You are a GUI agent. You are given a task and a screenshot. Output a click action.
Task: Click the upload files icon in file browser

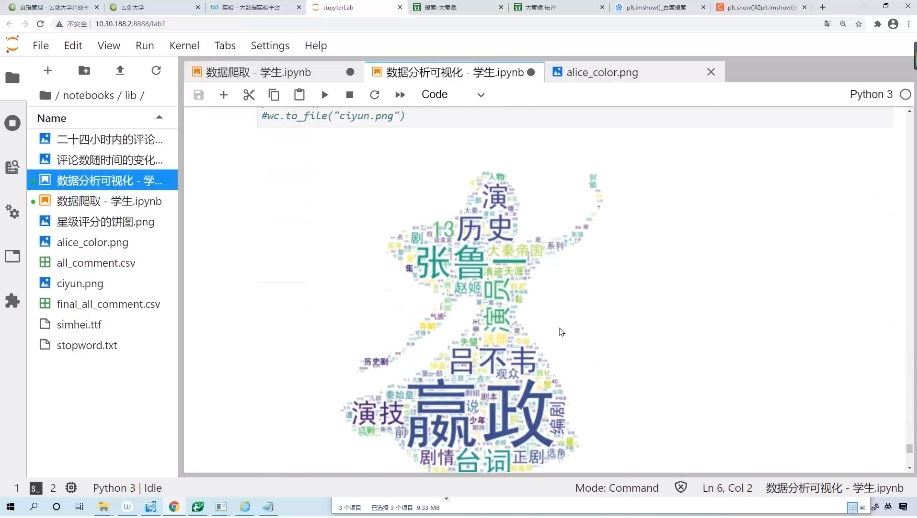(120, 71)
